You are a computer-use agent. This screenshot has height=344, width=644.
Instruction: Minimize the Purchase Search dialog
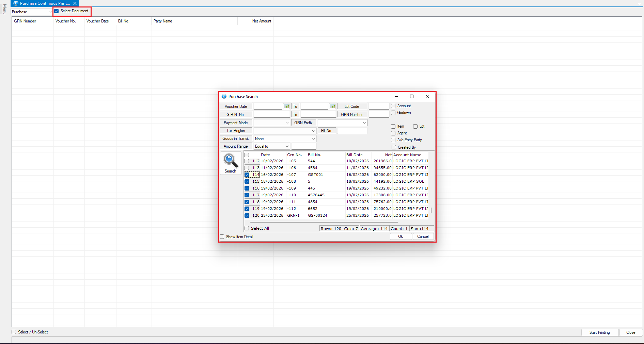[x=396, y=97]
